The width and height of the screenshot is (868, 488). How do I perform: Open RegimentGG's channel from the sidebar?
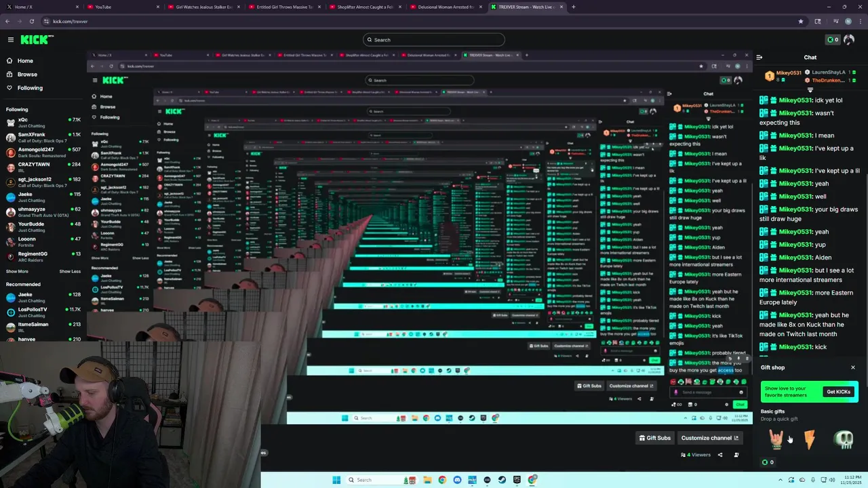(43, 256)
